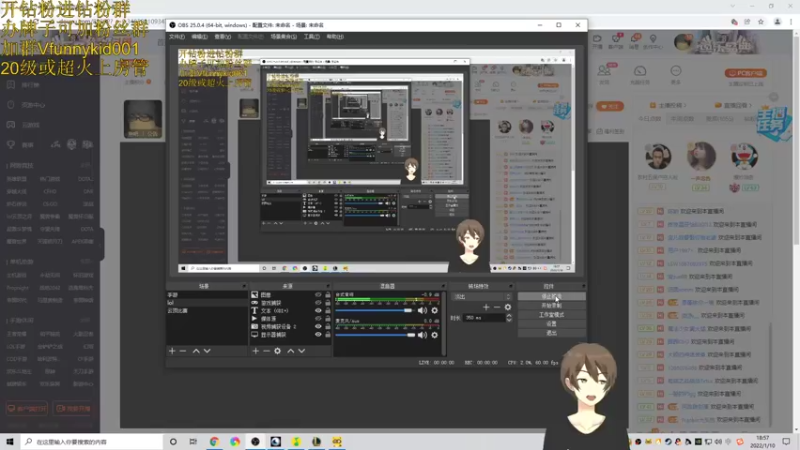Add a transition with the plus icon
The width and height of the screenshot is (800, 450).
(486, 307)
